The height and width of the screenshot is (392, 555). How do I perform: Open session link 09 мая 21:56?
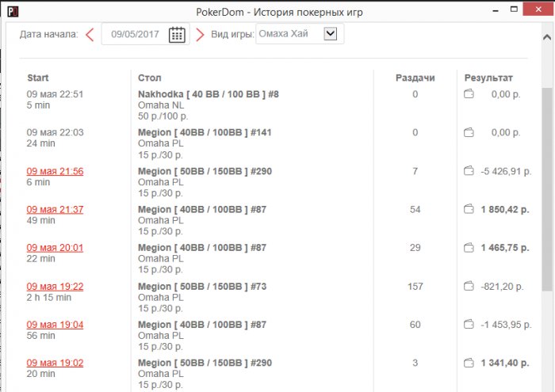55,171
